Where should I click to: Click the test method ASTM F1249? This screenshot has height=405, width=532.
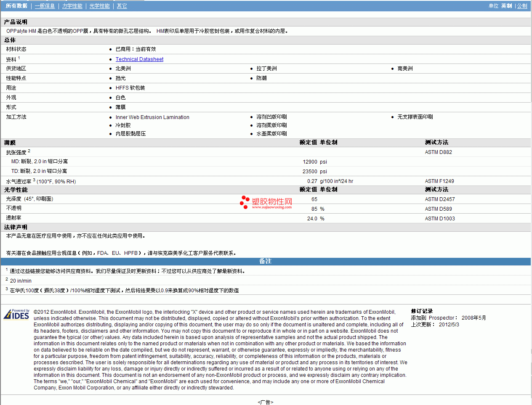pyautogui.click(x=439, y=181)
